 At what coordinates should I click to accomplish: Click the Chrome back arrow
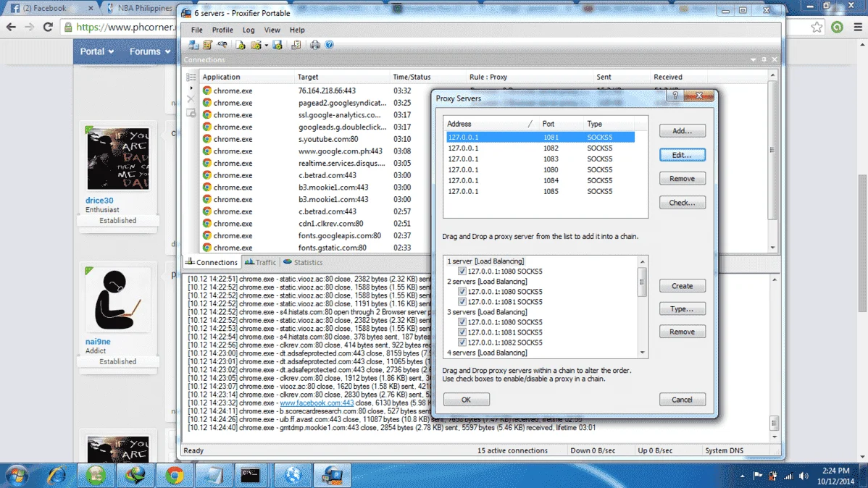coord(11,27)
